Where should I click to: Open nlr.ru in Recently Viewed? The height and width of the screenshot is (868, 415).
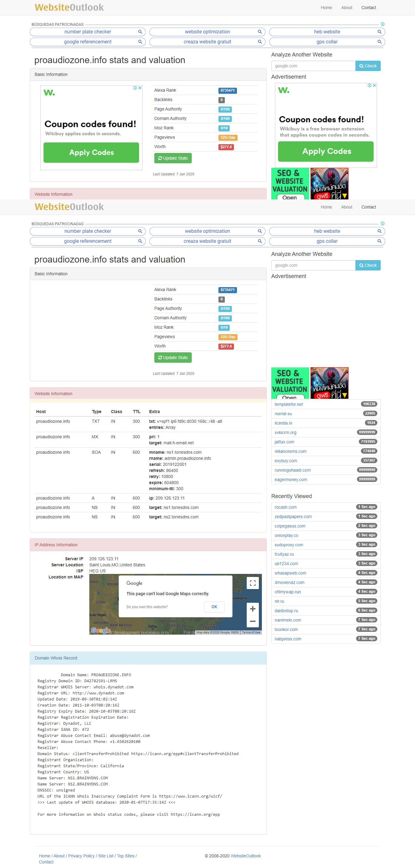point(279,602)
